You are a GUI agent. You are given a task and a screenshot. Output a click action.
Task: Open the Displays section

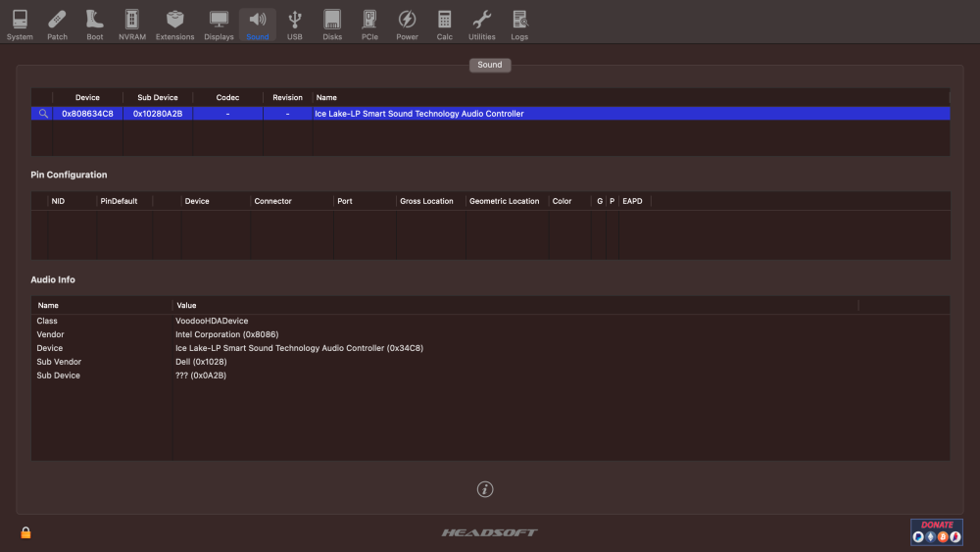[x=219, y=25]
